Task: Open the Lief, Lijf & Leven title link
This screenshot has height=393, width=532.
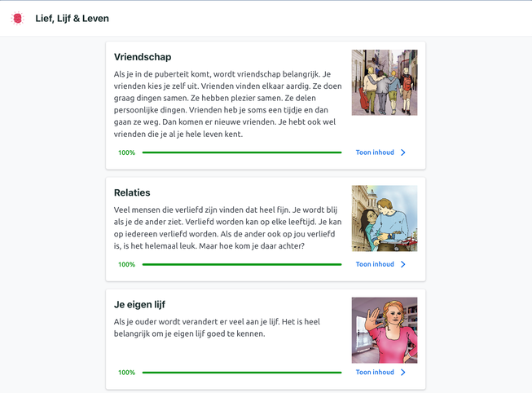Action: [x=72, y=18]
